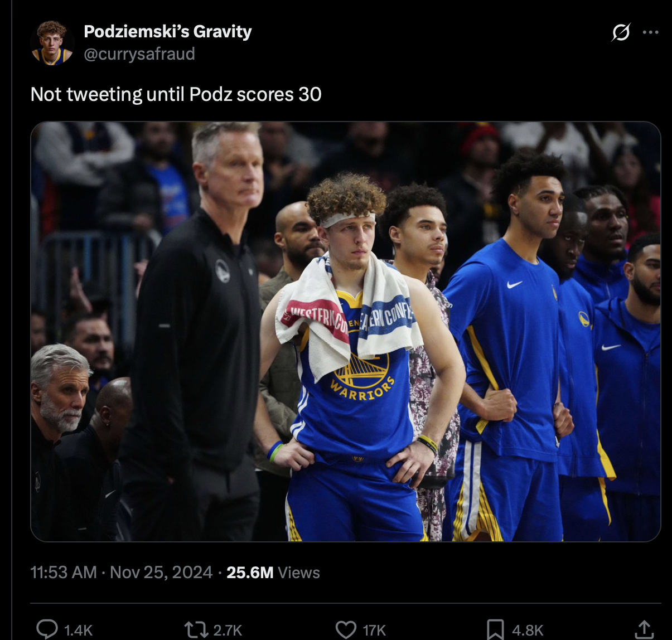Open Podziemski's Gravity display name
This screenshot has width=672, height=640.
pyautogui.click(x=168, y=32)
